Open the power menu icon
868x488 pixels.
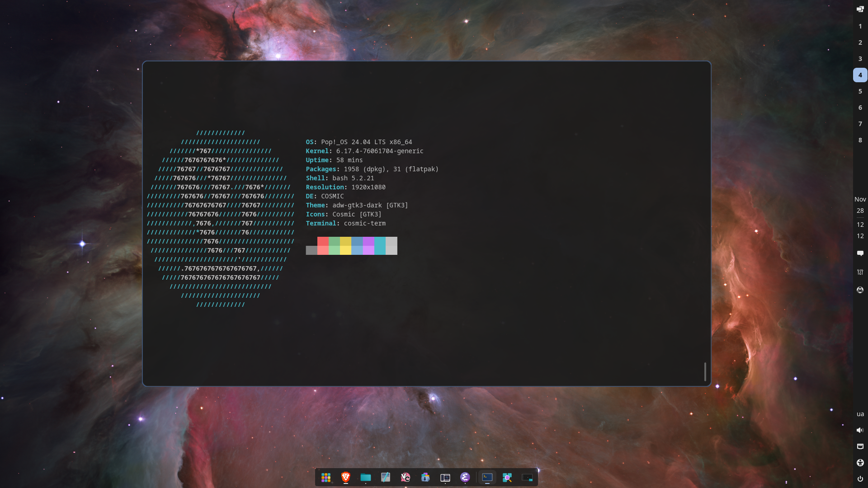[x=860, y=479]
